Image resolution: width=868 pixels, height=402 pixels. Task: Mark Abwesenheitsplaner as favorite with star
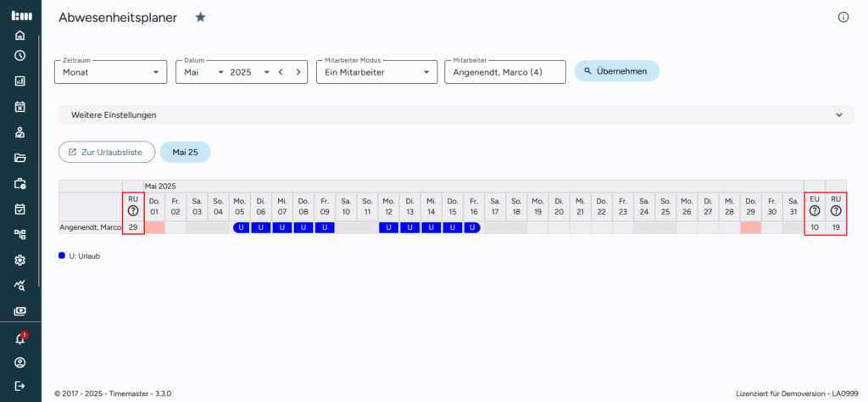(200, 17)
